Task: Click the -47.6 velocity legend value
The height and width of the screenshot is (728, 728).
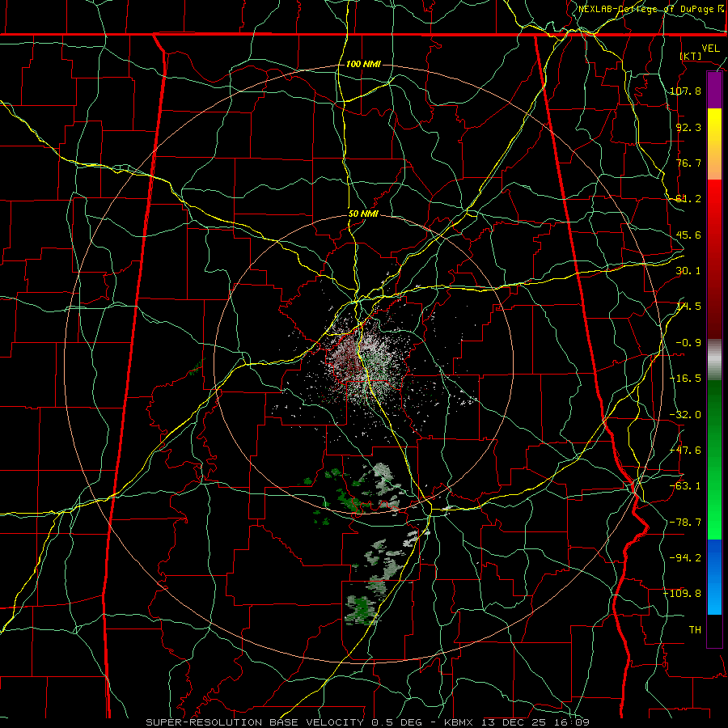Action: 685,451
